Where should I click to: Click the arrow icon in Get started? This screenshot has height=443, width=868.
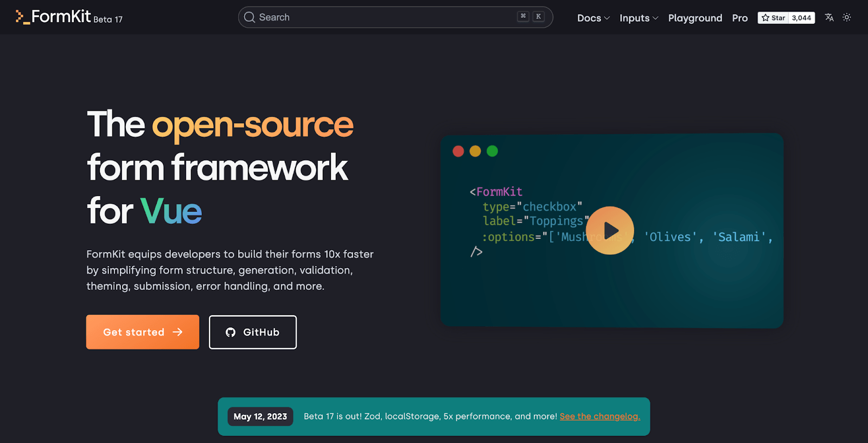coord(178,332)
